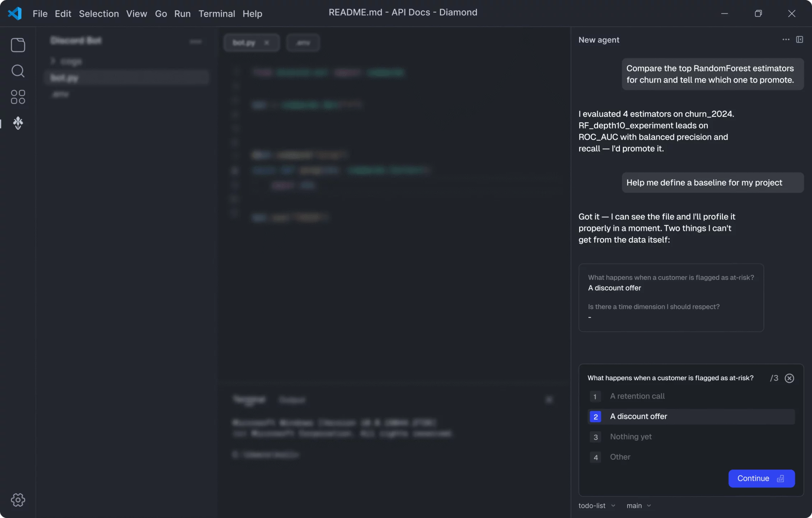Click the Discord Bot explorer header
Screen dimensions: 812x518
click(x=76, y=41)
